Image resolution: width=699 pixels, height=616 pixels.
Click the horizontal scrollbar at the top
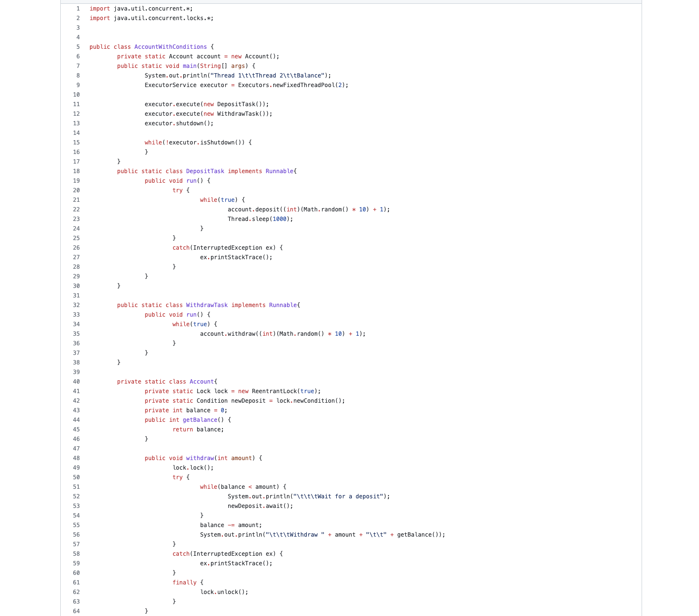(349, 1)
